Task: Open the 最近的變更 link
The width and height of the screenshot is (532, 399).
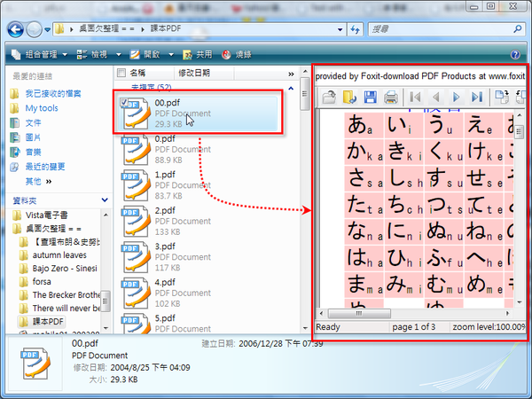Action: (x=45, y=167)
